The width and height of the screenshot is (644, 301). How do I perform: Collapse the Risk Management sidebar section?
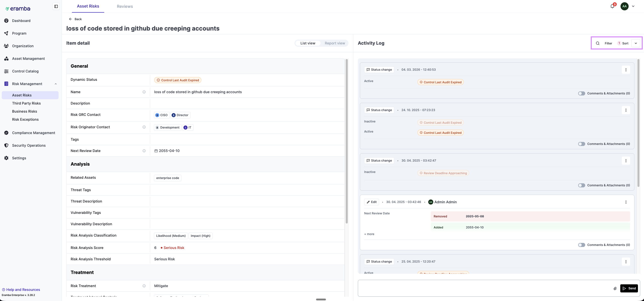[x=56, y=84]
